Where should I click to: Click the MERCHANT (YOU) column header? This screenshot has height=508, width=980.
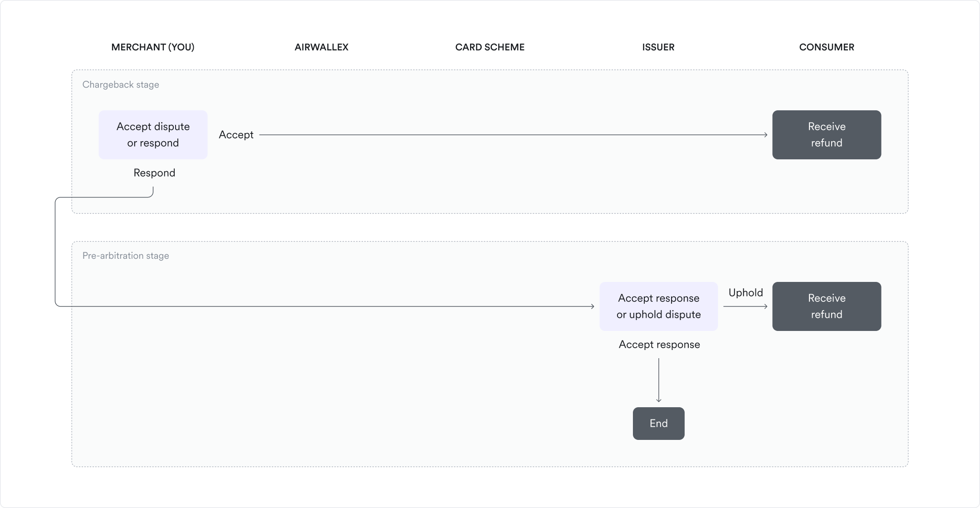coord(153,47)
